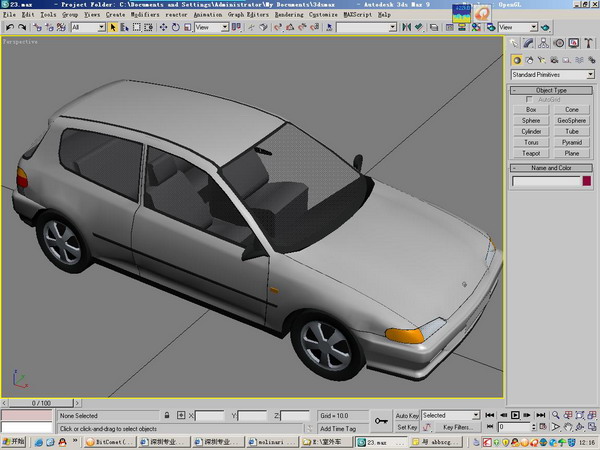The height and width of the screenshot is (450, 600).
Task: Click the key icon for Set Keys
Action: click(380, 420)
